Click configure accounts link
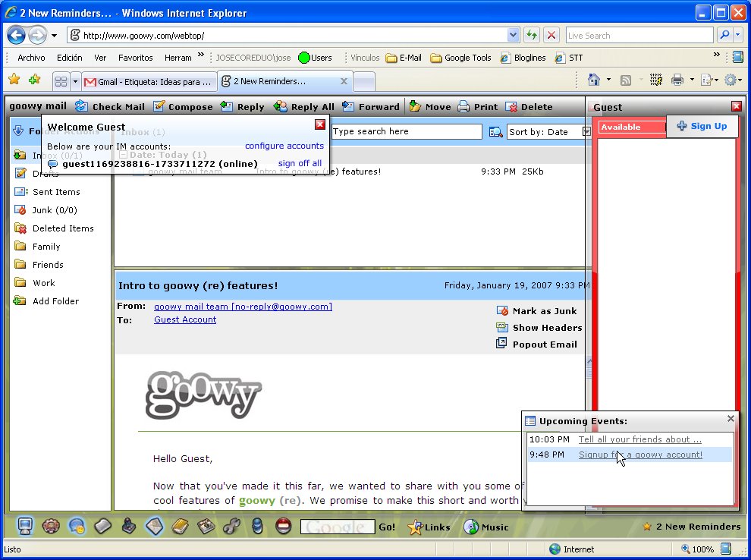The height and width of the screenshot is (560, 751). (284, 146)
